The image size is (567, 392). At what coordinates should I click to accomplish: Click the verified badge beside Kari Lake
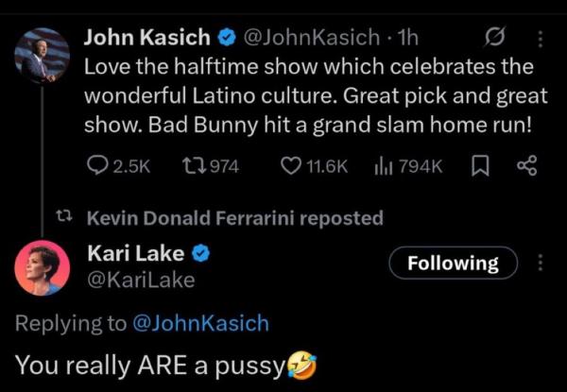point(201,253)
